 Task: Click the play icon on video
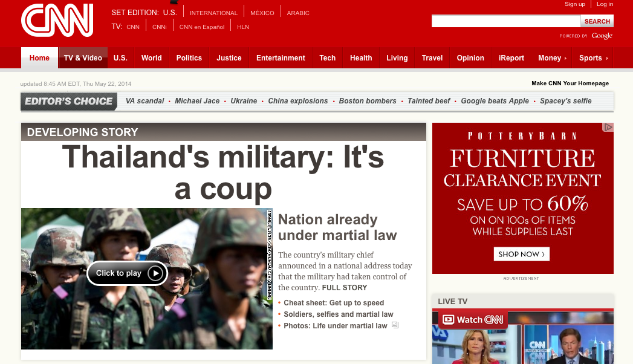click(155, 273)
